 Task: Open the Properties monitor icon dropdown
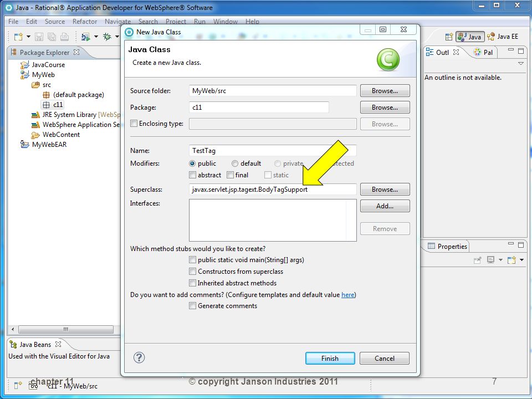[500, 260]
